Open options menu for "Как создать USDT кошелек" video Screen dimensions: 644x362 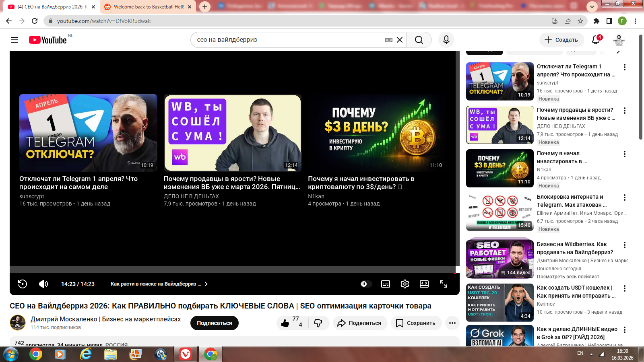(624, 288)
